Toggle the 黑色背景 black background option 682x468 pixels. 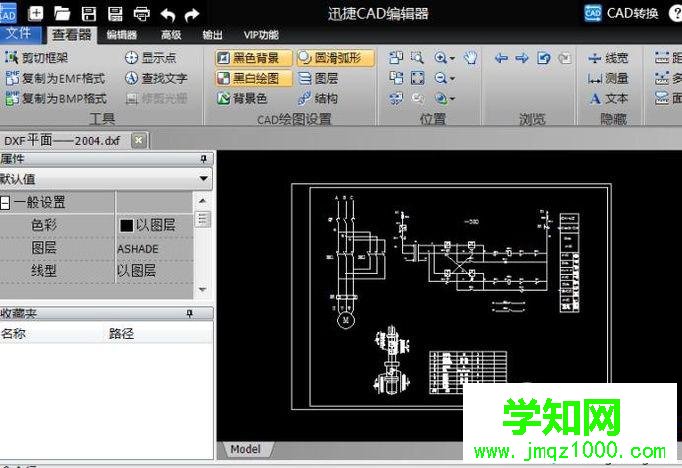254,58
